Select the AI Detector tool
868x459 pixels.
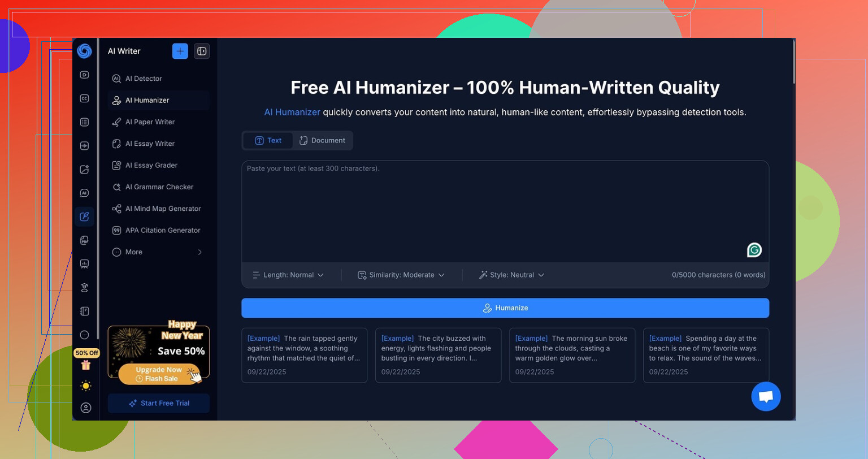coord(143,79)
